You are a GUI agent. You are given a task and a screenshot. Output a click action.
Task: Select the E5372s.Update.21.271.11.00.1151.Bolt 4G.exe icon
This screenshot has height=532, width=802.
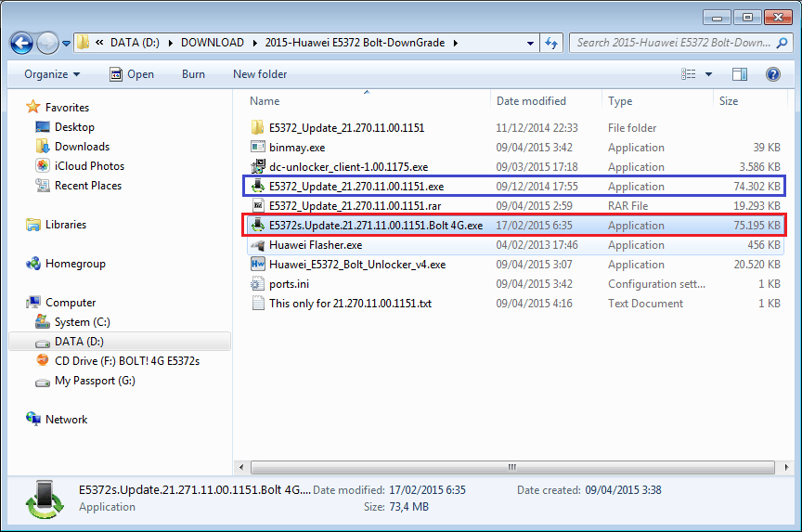258,225
